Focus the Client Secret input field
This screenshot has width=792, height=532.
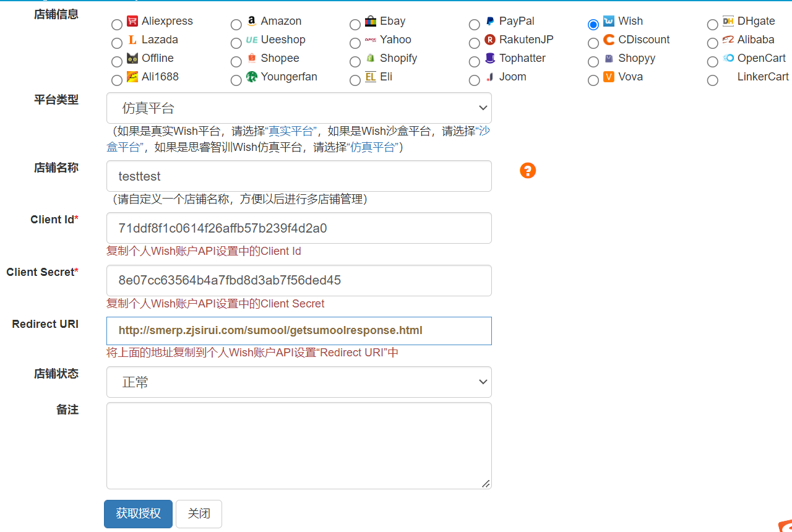[x=299, y=281]
